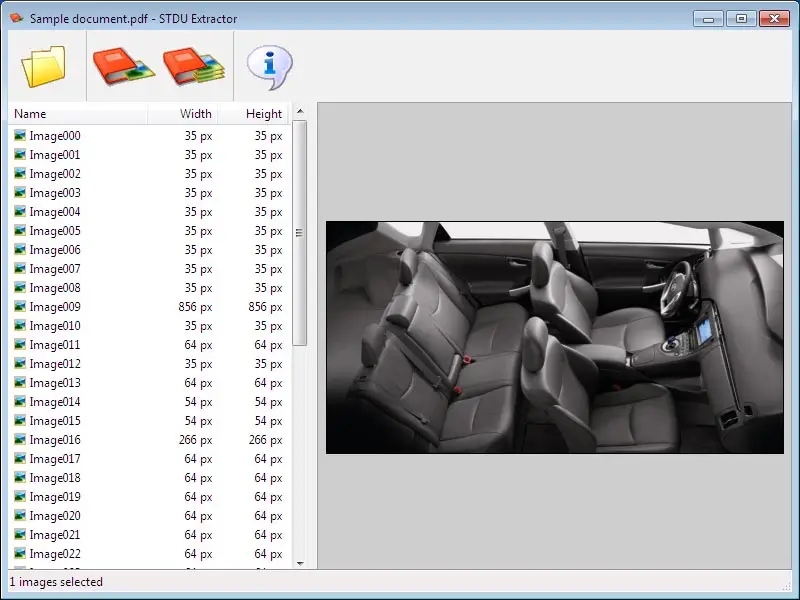Screen dimensions: 800x600
Task: Sort the list by the Name column header
Action: (x=78, y=114)
